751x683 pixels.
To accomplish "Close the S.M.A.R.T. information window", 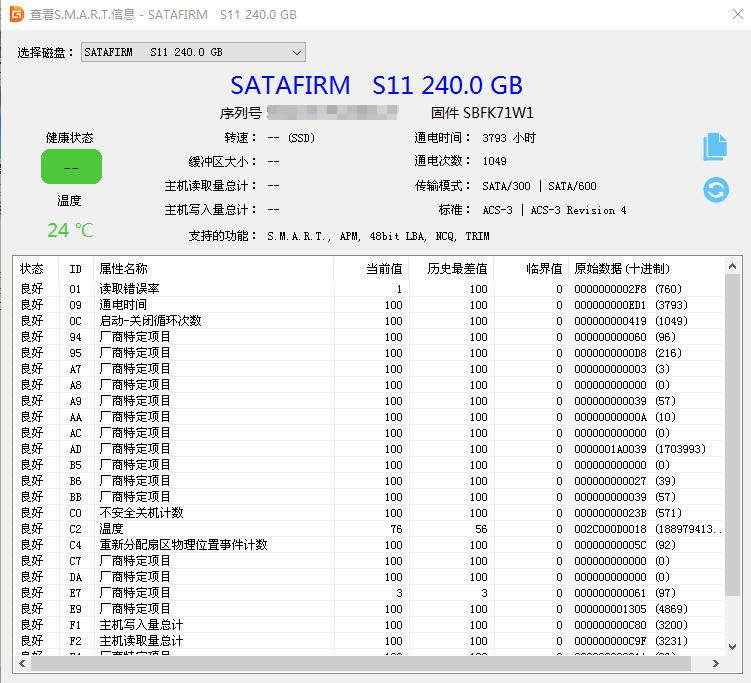I will (x=738, y=14).
